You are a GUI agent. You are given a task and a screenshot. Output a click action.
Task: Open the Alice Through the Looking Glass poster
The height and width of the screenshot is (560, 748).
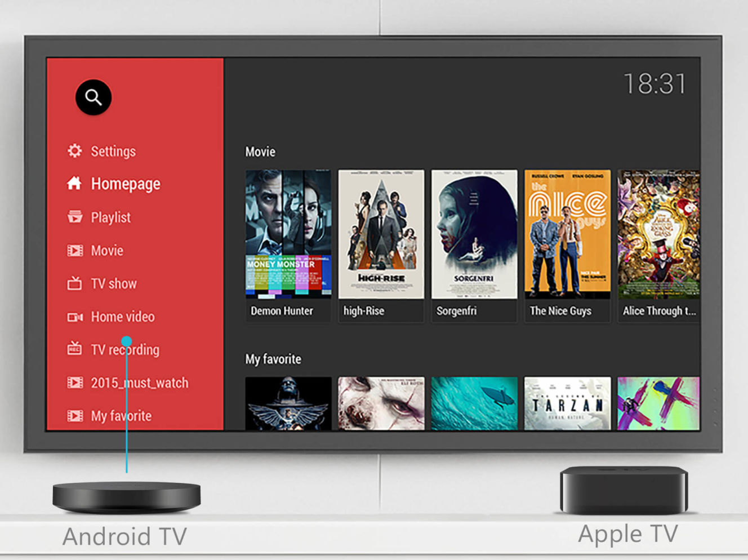point(658,234)
